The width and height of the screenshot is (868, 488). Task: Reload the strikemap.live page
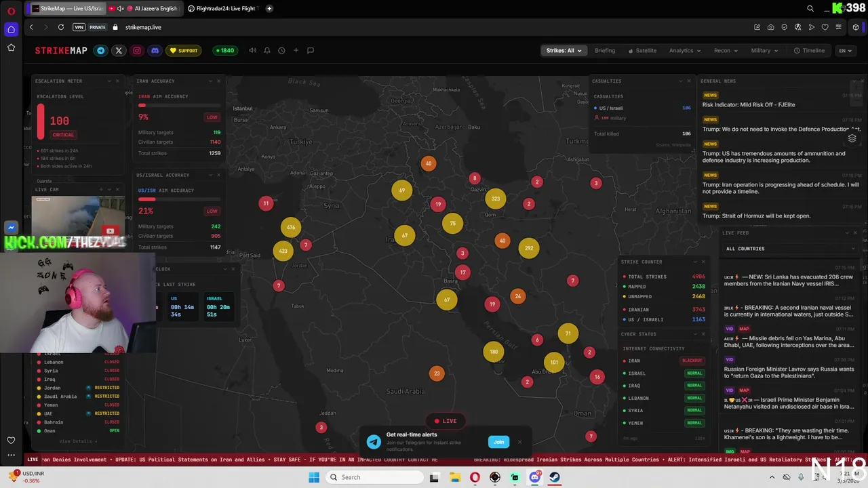61,27
